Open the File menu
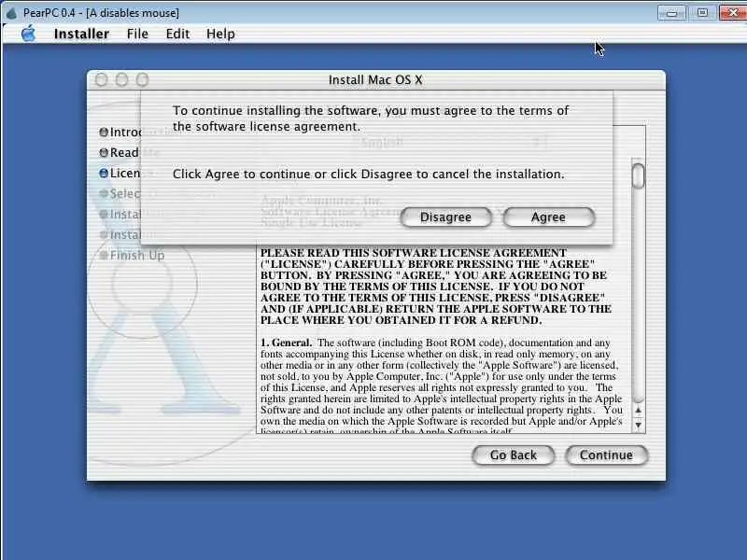 [x=137, y=34]
